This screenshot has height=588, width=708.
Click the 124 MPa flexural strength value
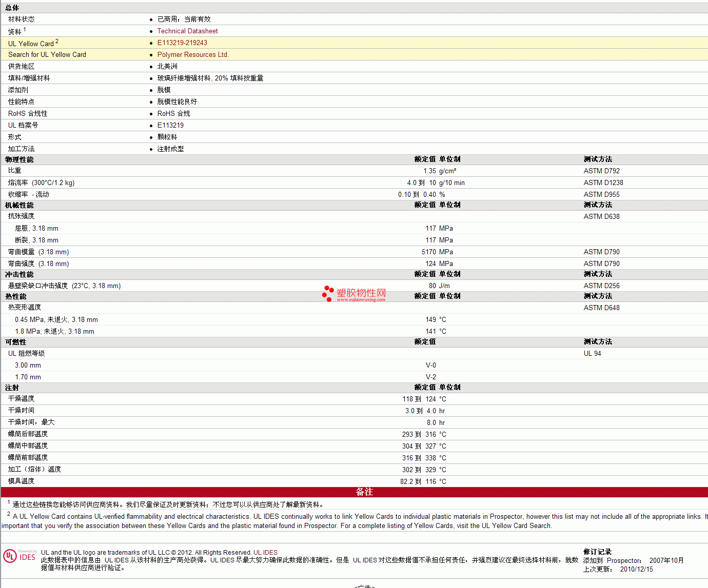tap(439, 264)
